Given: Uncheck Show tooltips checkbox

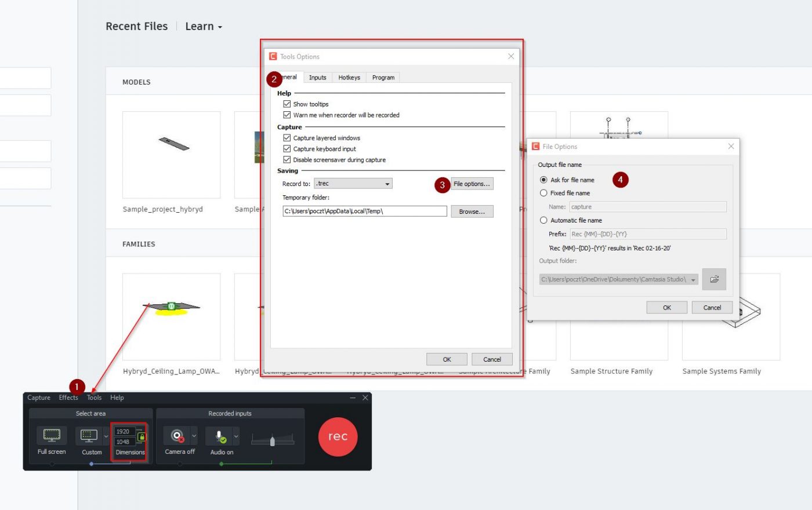Looking at the screenshot, I should [x=287, y=104].
